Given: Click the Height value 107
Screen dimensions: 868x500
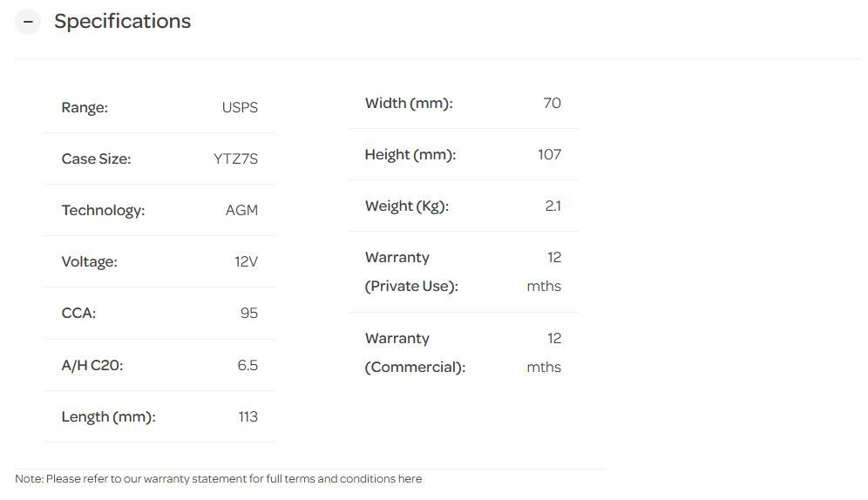Looking at the screenshot, I should pos(549,155).
